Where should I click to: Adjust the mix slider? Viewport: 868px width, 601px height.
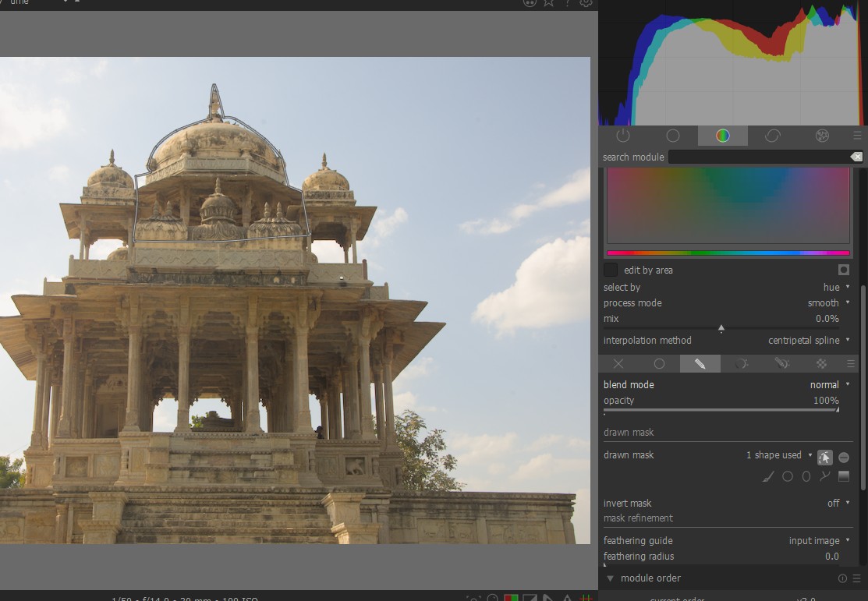(721, 327)
